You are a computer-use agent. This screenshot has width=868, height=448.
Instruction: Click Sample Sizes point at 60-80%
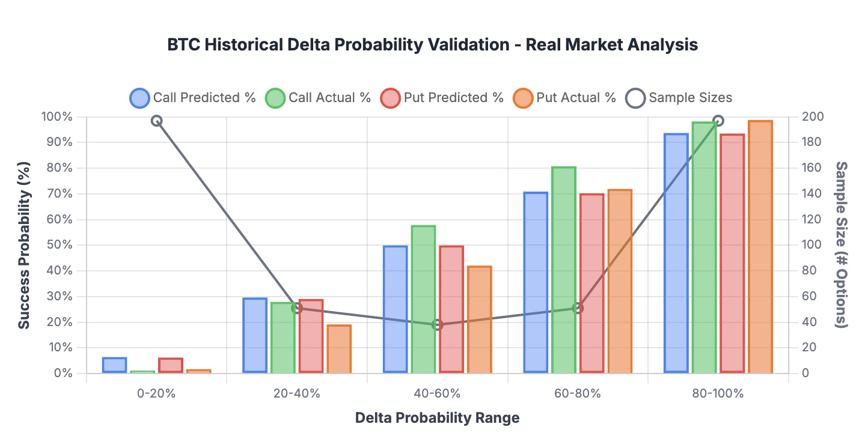click(x=578, y=308)
